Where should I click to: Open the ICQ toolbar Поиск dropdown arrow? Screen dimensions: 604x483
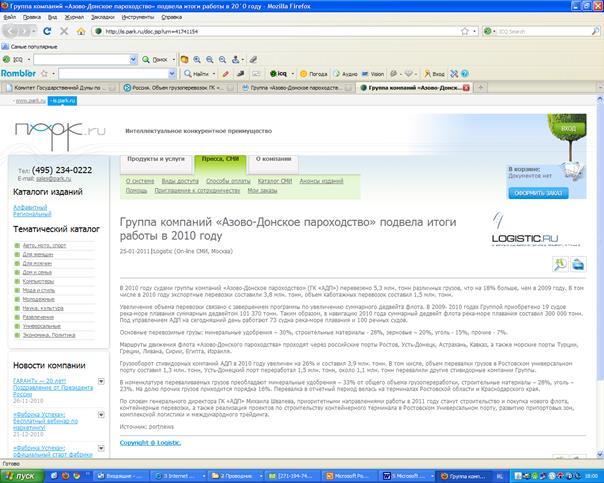pos(174,60)
